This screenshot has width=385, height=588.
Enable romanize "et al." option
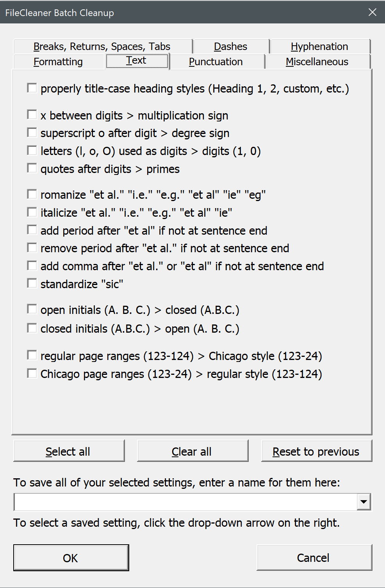32,193
